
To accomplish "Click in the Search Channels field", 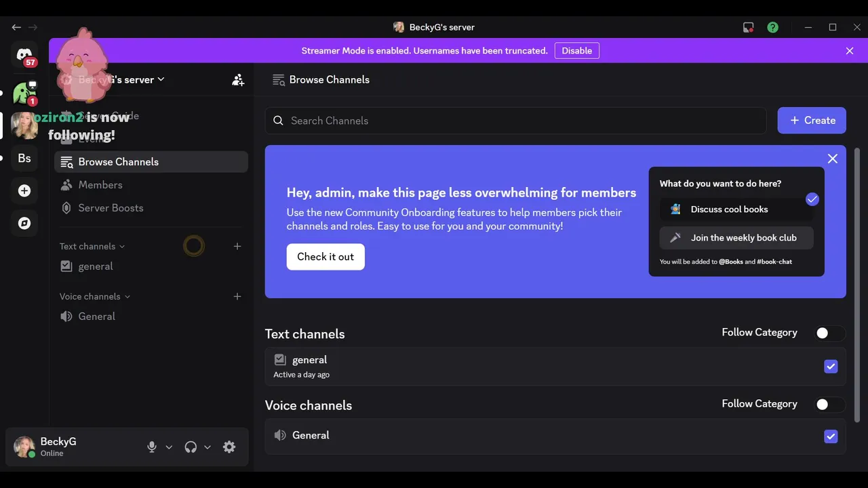I will point(515,121).
